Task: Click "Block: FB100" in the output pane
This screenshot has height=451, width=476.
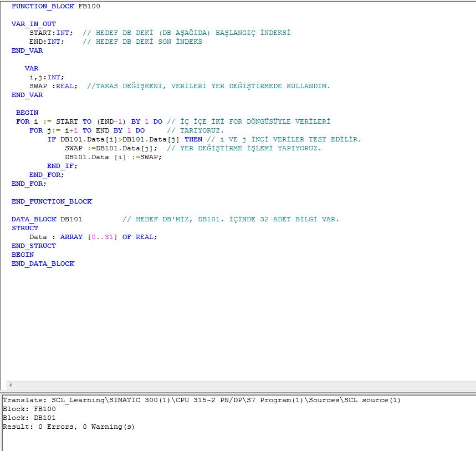Action: point(29,409)
